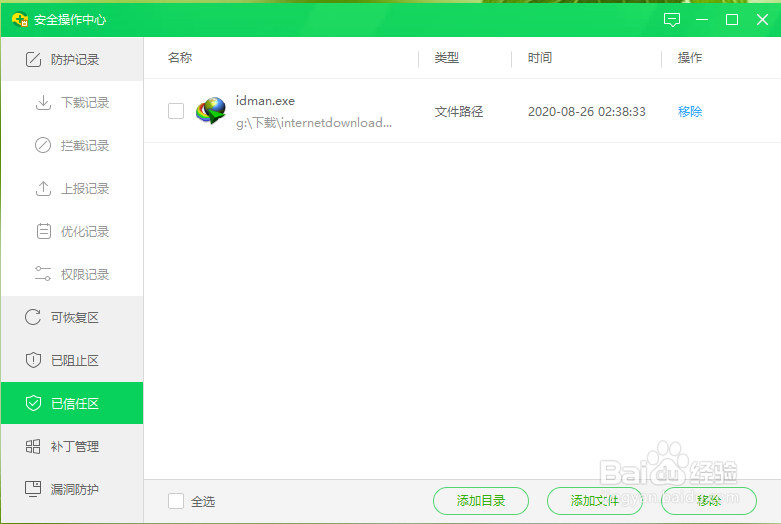Click the 已阻止区 shield warning icon
Viewport: 781px width, 524px height.
pyautogui.click(x=33, y=360)
